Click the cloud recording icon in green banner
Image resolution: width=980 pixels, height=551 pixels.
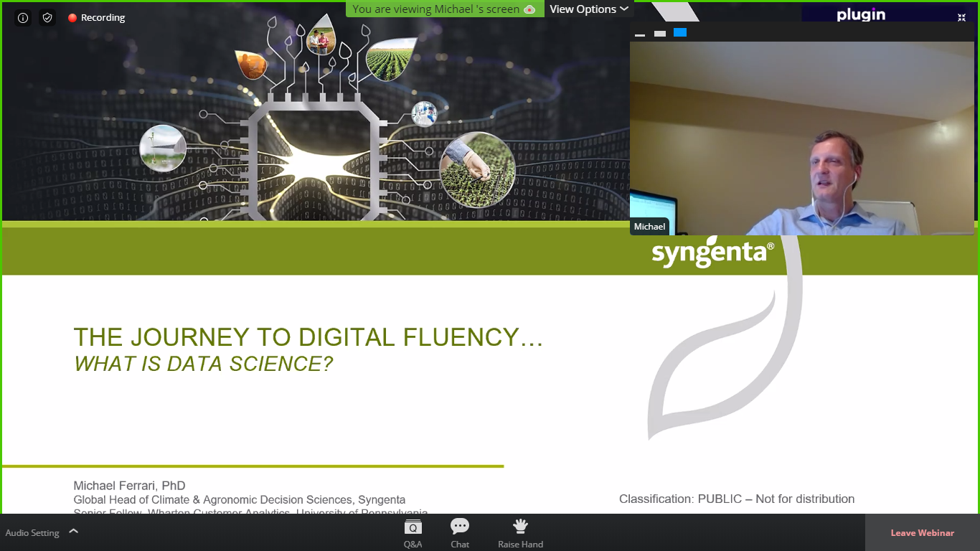529,9
